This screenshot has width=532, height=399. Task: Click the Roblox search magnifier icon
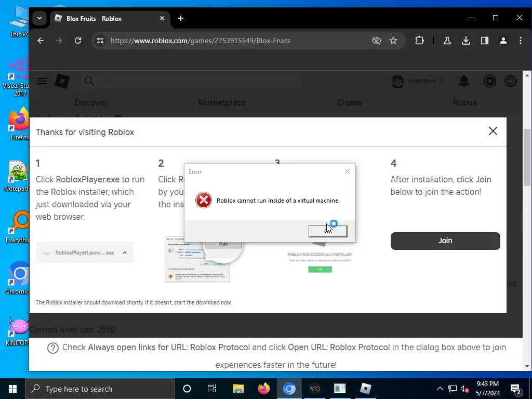point(89,81)
